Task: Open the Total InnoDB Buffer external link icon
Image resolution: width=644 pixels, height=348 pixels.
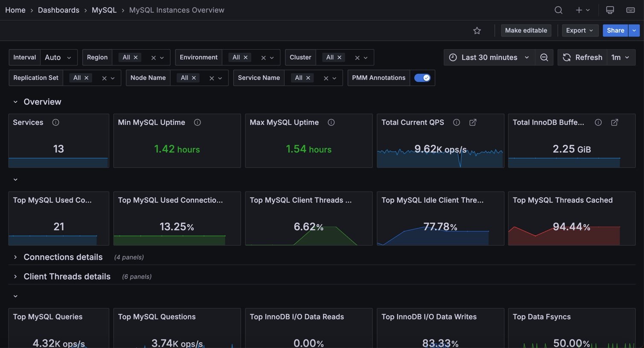Action: pyautogui.click(x=615, y=122)
